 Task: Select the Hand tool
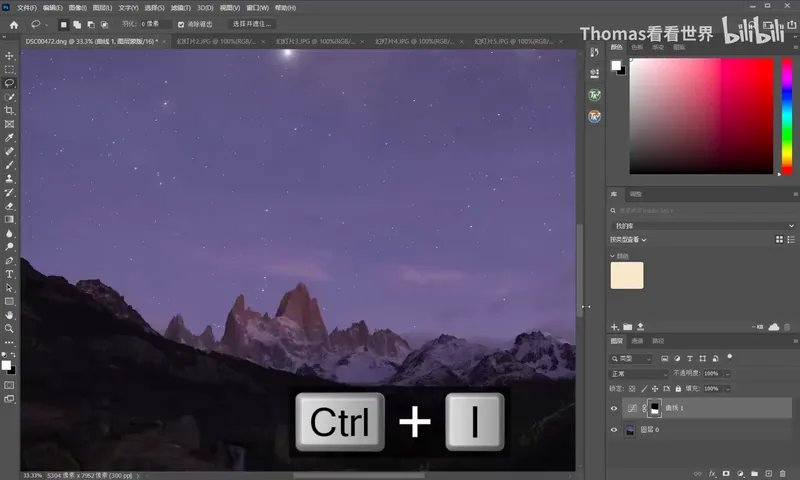click(x=9, y=315)
